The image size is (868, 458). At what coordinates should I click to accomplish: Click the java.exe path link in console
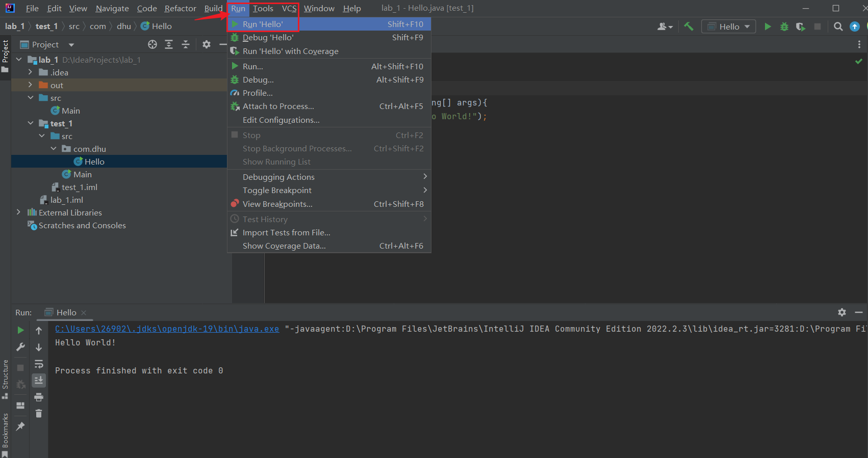point(167,329)
